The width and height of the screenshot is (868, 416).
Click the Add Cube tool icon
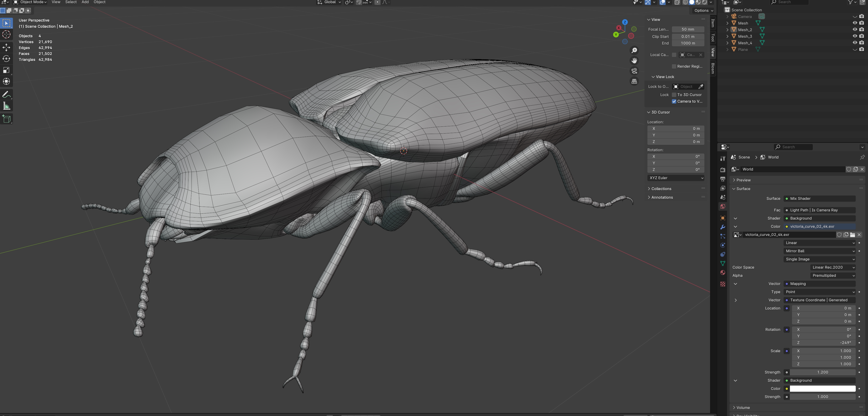[x=6, y=119]
